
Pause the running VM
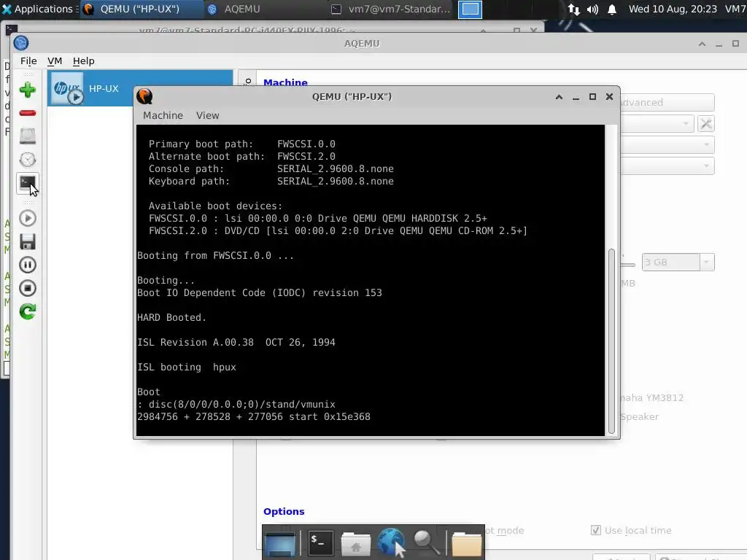pyautogui.click(x=28, y=265)
